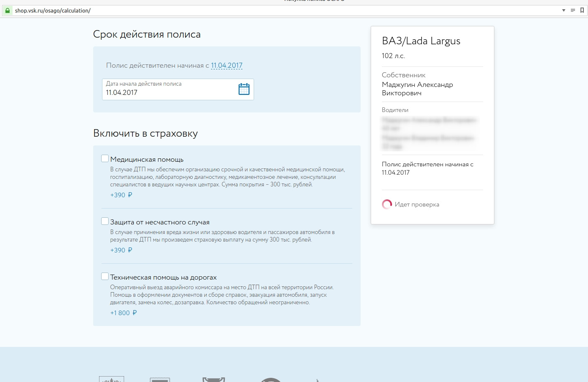
Task: Click the 102 л.с. horsepower value
Action: (x=393, y=56)
